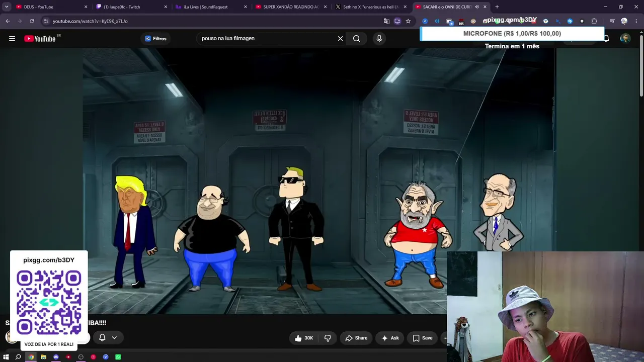644x362 pixels.
Task: Open the media controls toolbar button
Action: tap(612, 21)
